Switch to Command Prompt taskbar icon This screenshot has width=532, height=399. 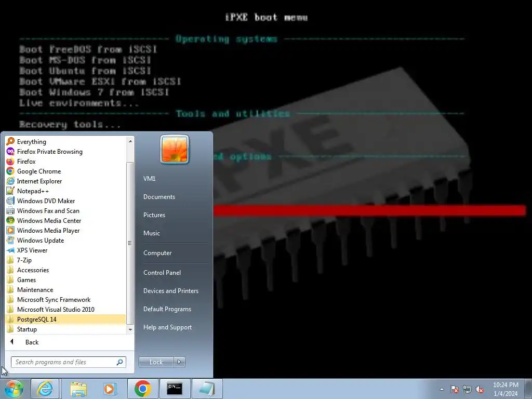point(175,389)
